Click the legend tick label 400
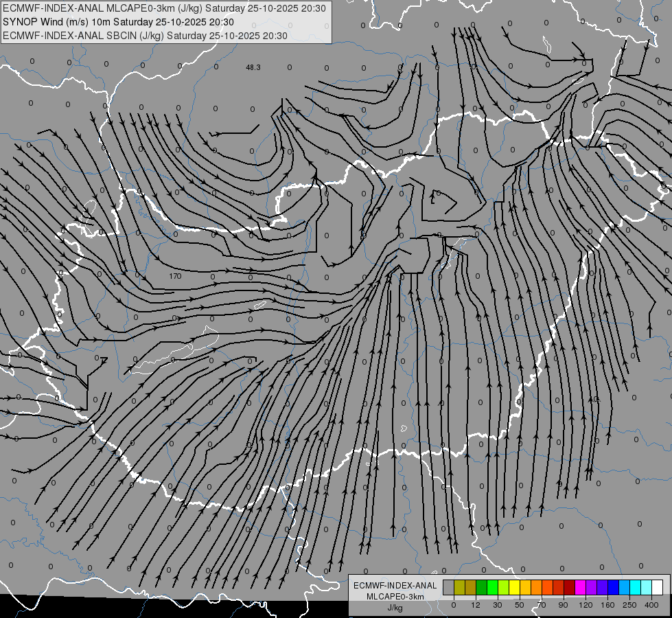 tap(651, 605)
